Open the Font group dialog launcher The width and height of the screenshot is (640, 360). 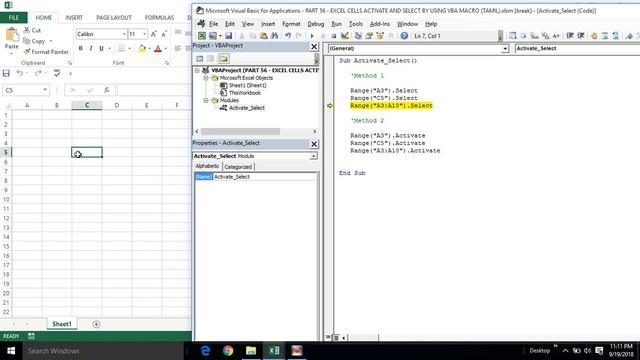[x=167, y=63]
